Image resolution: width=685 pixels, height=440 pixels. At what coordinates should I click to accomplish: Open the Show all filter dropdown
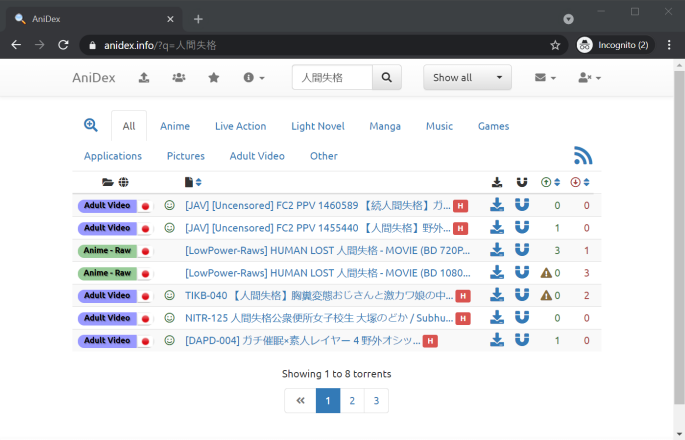467,78
